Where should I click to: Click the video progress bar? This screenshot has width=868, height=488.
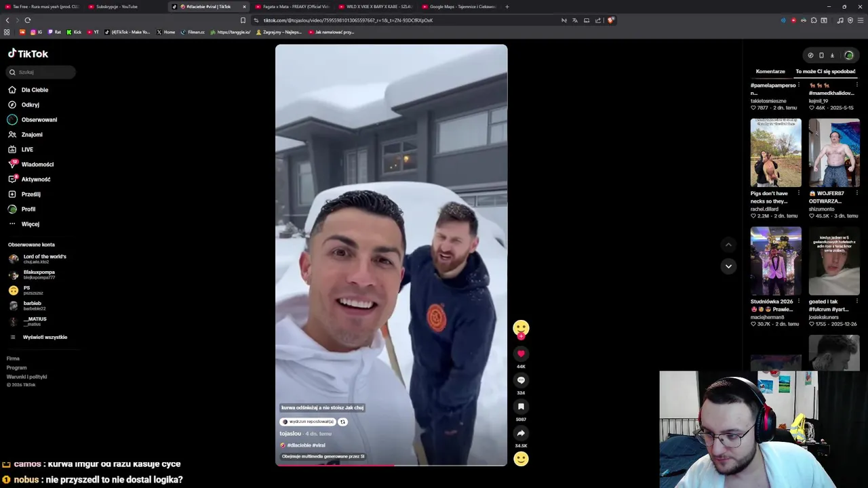pos(391,465)
